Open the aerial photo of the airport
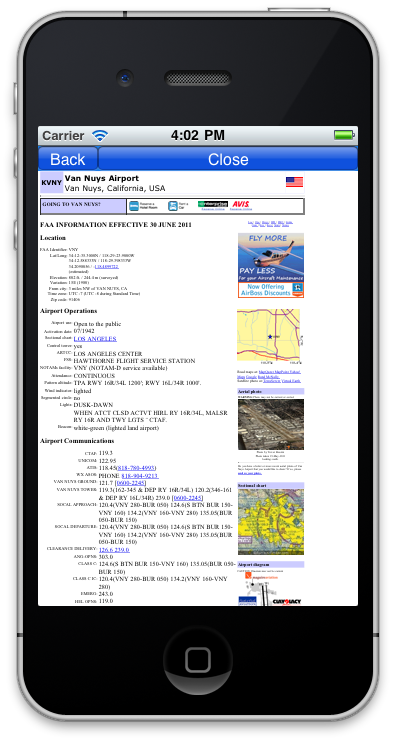396x744 pixels. click(x=271, y=424)
